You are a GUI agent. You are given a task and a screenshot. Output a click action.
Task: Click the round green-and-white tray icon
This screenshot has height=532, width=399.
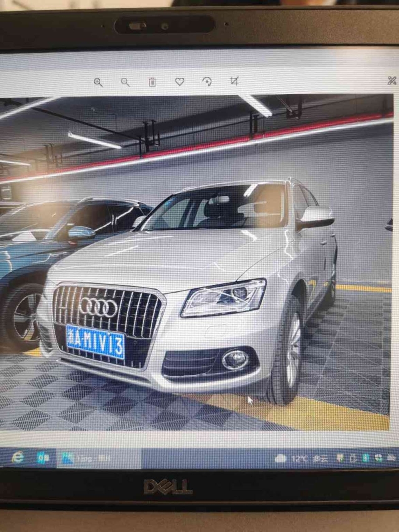tap(378, 458)
